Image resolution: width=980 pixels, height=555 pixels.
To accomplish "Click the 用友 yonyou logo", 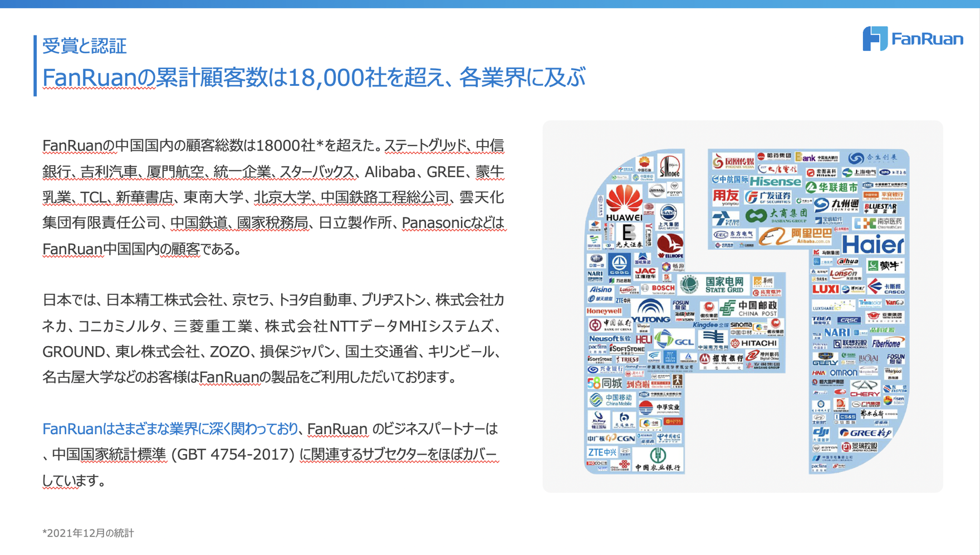I will (x=725, y=197).
